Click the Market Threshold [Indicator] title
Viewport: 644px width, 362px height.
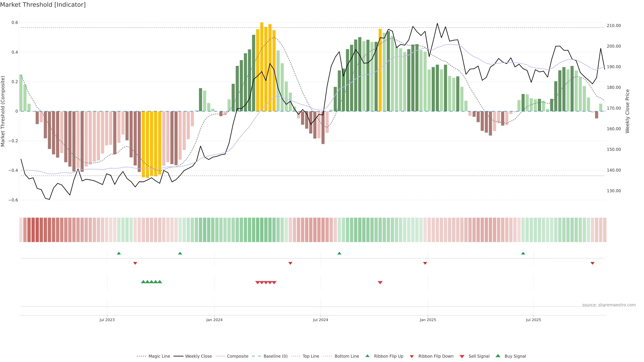(x=43, y=5)
